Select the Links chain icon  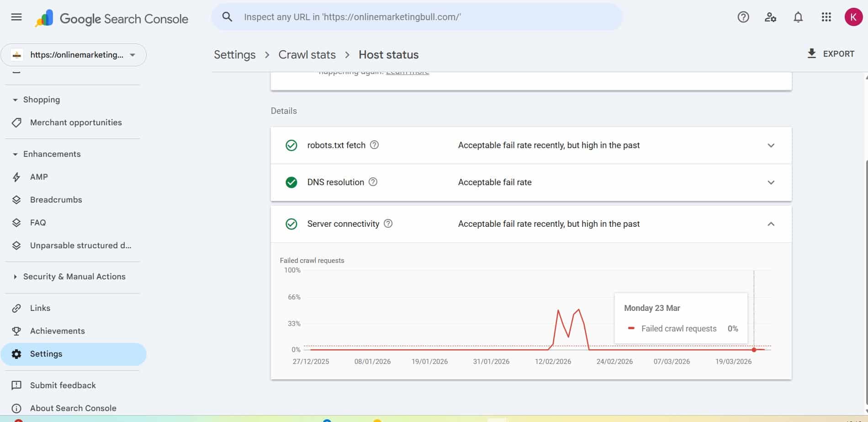pyautogui.click(x=16, y=308)
